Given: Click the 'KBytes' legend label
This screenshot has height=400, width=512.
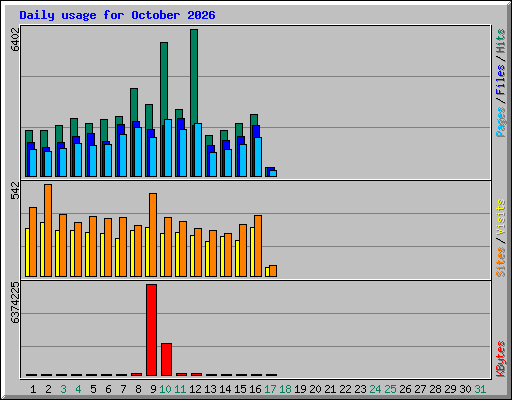Looking at the screenshot, I should coord(500,359).
